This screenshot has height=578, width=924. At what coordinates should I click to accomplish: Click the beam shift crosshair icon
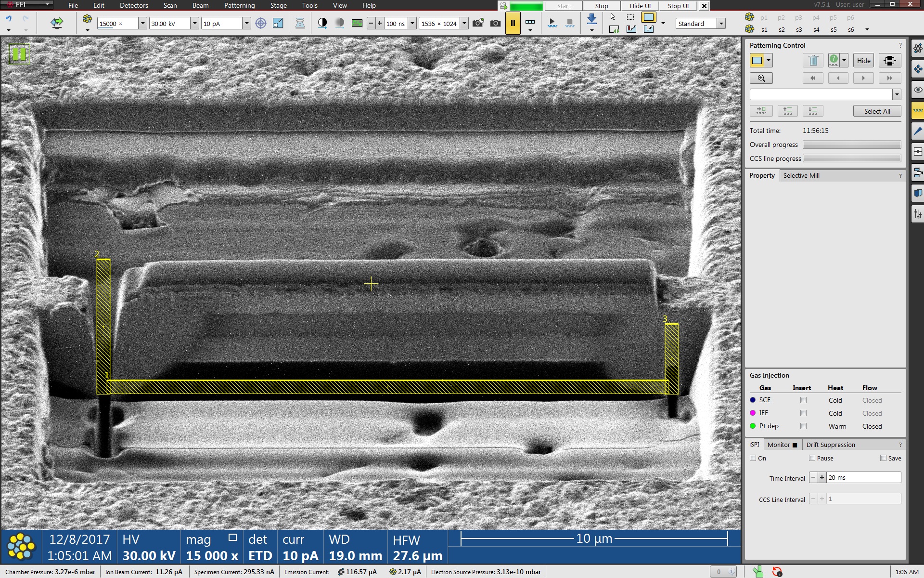click(260, 23)
